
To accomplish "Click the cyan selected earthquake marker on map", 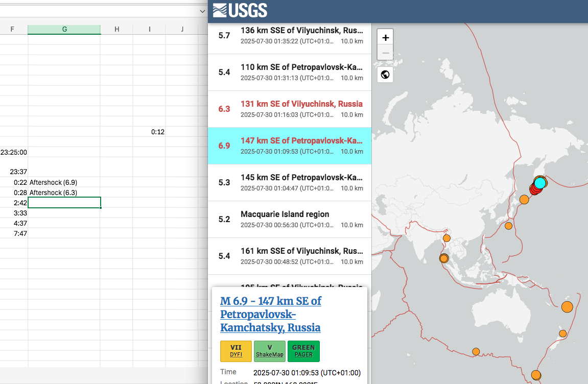I will 540,182.
